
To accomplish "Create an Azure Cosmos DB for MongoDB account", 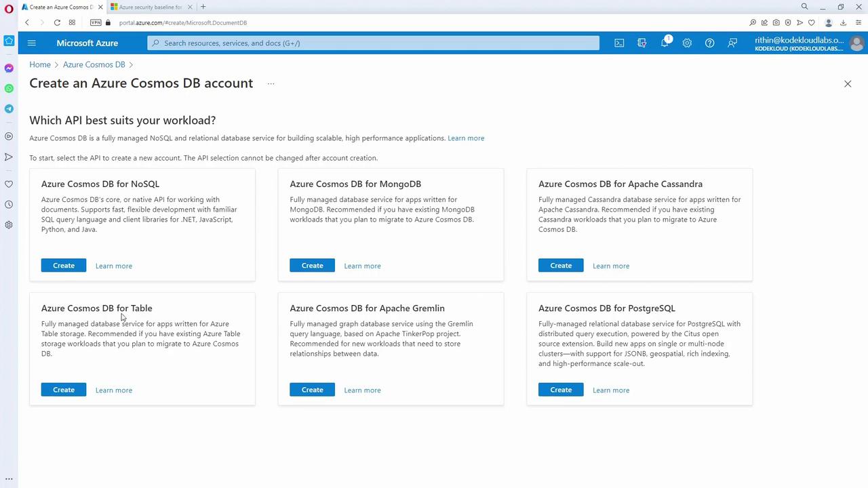I will pos(312,266).
